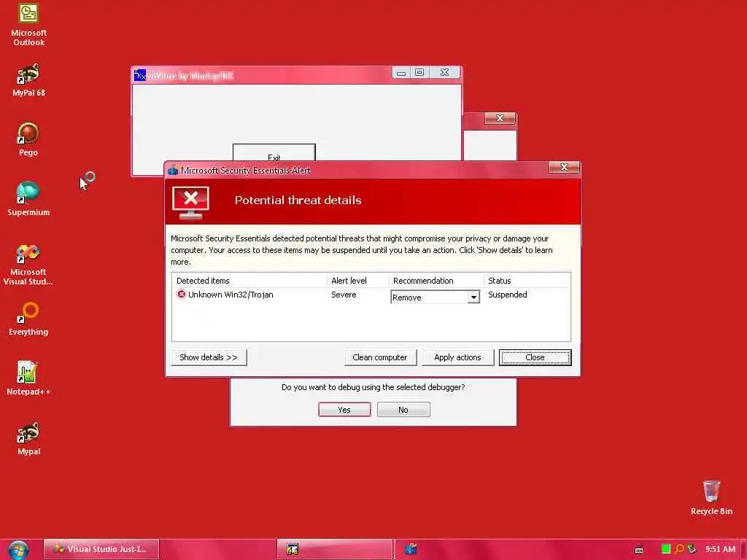Launch the Microsoft Visual Studio shortcut
Image resolution: width=747 pixels, height=560 pixels.
tap(28, 265)
